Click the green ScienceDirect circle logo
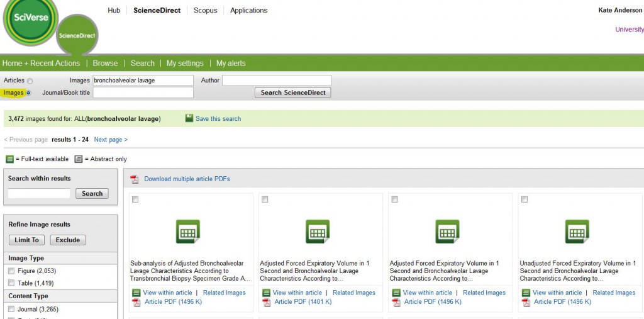Screen dimensions: 644x319 [x=77, y=36]
